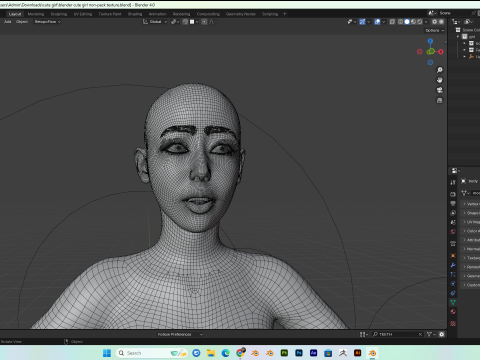Image resolution: width=480 pixels, height=360 pixels.
Task: Click the Windows Start button
Action: (107, 353)
